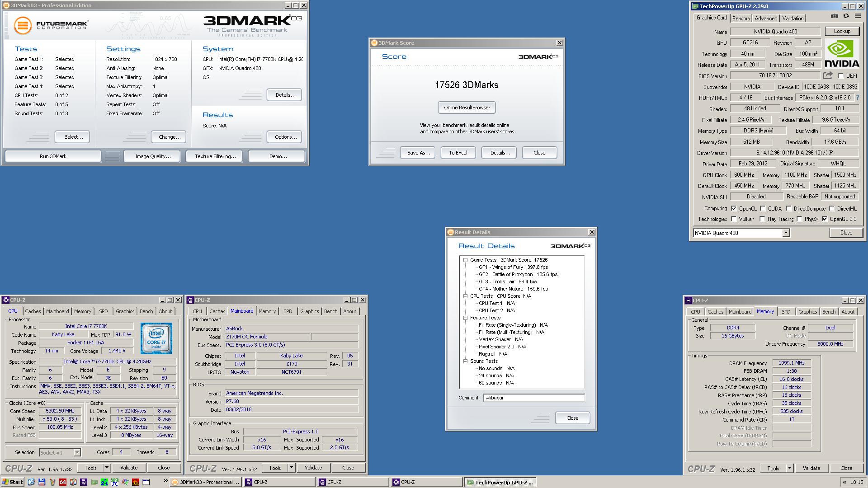
Task: Toggle the Ray Tracing checkbox
Action: 762,219
